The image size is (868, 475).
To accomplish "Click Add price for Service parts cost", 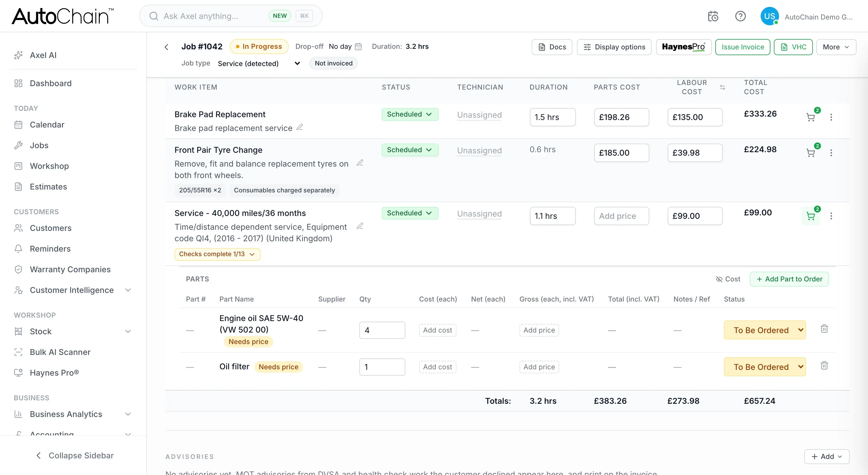I will coord(621,216).
